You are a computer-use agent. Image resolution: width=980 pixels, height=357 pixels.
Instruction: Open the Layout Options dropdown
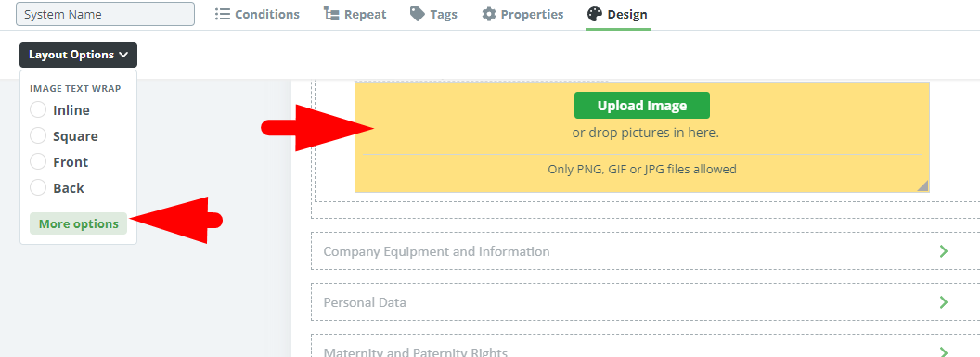pos(78,55)
